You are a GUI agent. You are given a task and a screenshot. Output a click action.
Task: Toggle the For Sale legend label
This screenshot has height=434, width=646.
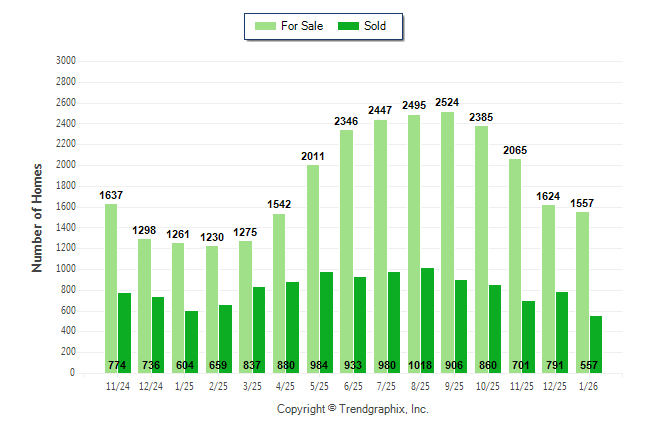point(304,26)
